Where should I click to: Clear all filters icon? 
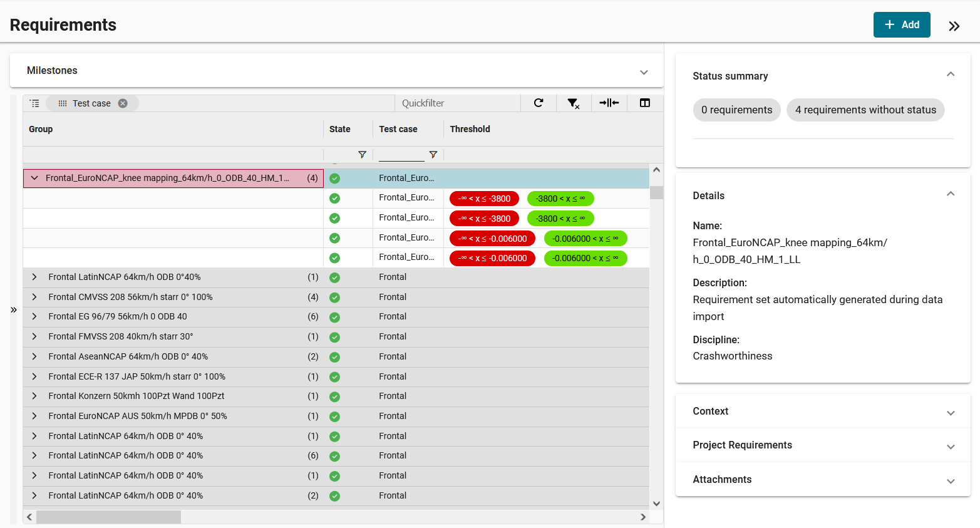click(574, 103)
